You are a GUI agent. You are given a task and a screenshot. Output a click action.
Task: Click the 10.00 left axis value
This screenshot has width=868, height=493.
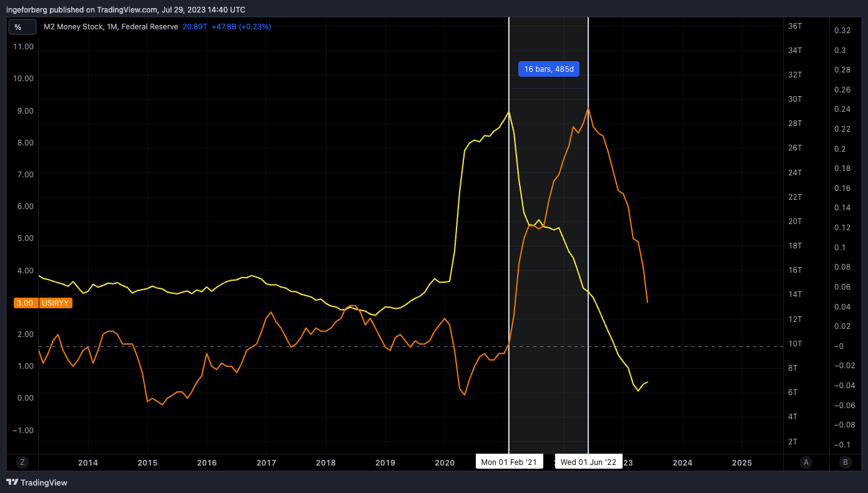22,78
